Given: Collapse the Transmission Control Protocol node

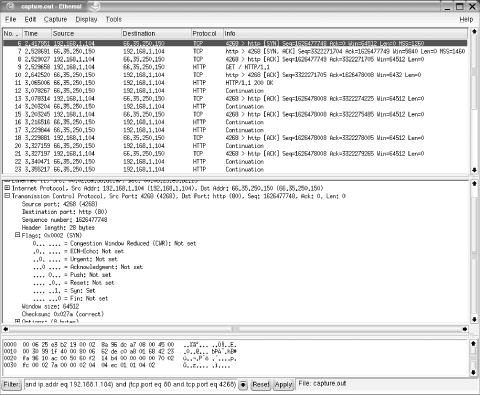Looking at the screenshot, I should pos(7,196).
